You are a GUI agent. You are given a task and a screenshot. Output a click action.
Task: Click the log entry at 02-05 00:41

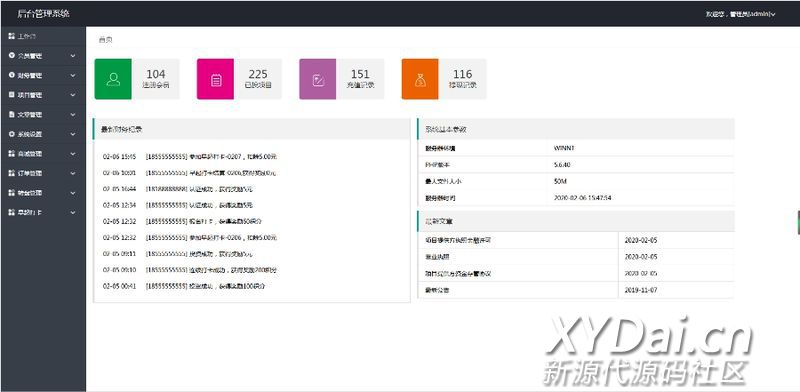(x=184, y=286)
